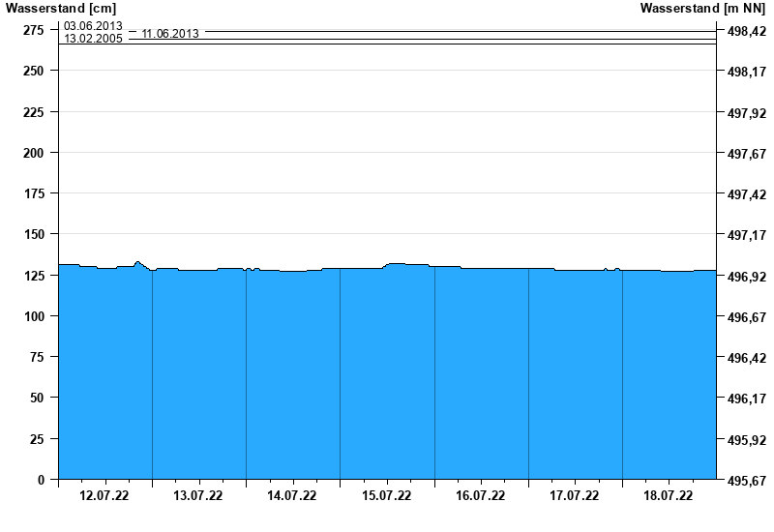Click the 18.07.22 date label

point(668,496)
